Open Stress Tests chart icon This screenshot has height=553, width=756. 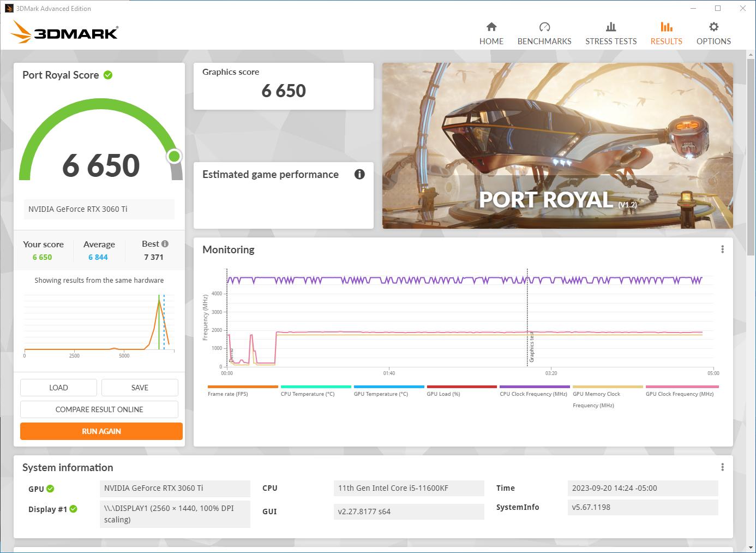coord(610,27)
